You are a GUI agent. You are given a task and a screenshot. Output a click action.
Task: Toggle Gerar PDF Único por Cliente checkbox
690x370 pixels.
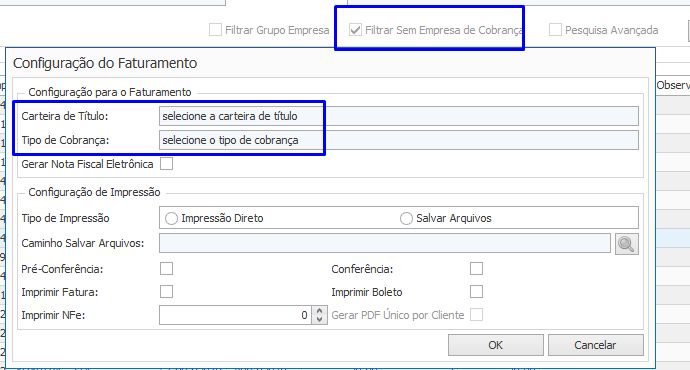tap(476, 315)
